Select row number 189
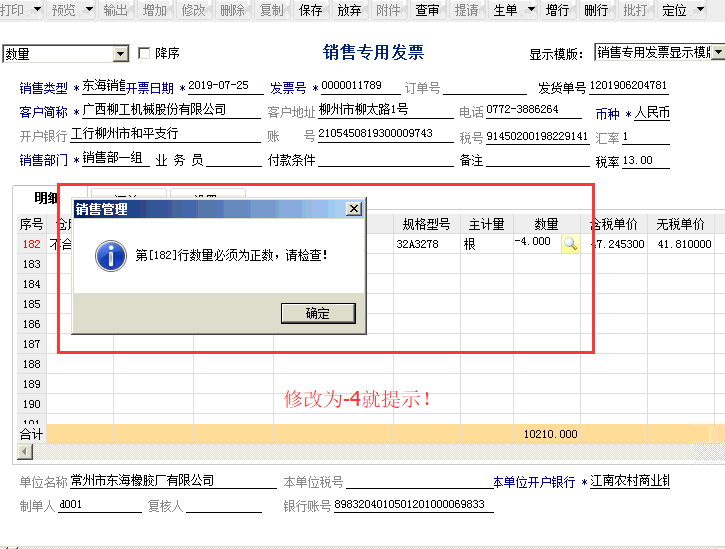725x549 pixels. (x=31, y=384)
